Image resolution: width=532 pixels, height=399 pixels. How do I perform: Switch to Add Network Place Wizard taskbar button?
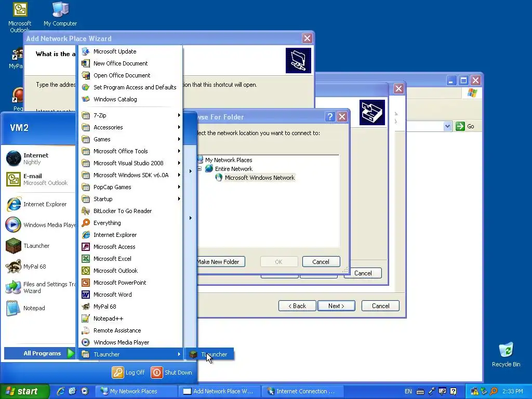[219, 391]
